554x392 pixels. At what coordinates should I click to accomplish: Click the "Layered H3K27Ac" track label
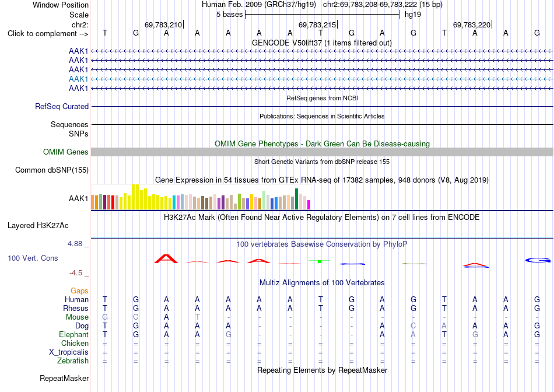pos(38,226)
